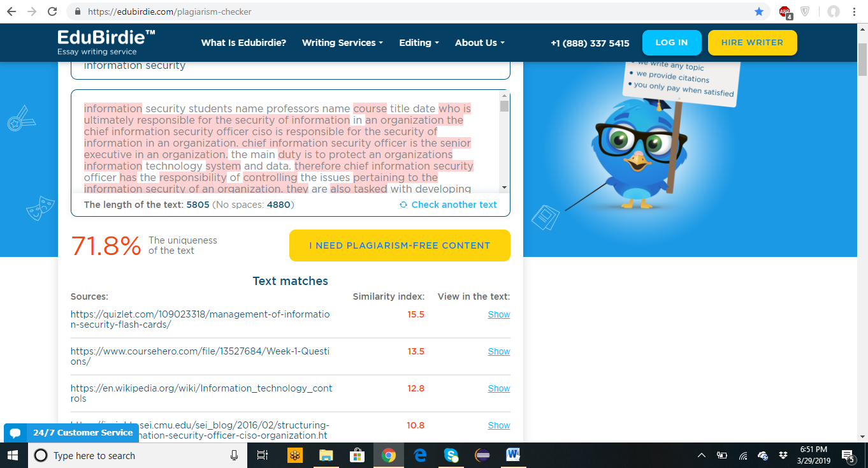
Task: Click the Text matches heading
Action: pyautogui.click(x=291, y=281)
